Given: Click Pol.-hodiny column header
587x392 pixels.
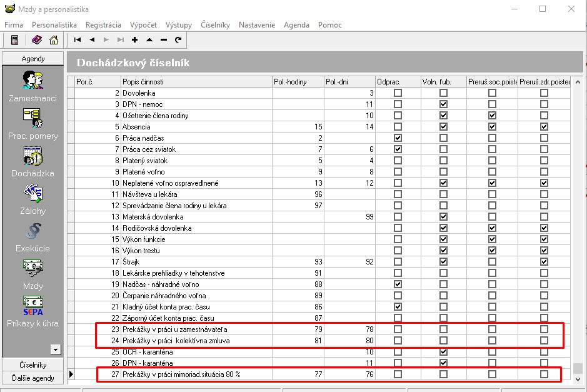Looking at the screenshot, I should (x=298, y=82).
